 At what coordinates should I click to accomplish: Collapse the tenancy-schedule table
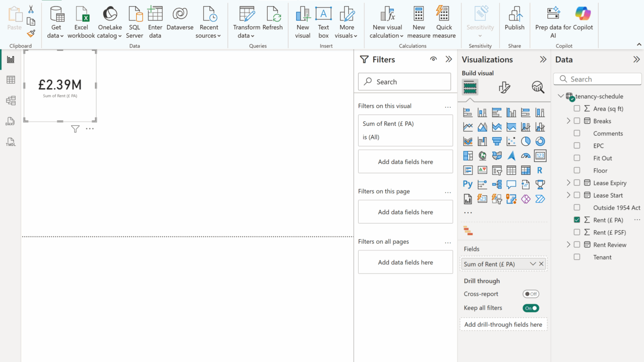(560, 96)
